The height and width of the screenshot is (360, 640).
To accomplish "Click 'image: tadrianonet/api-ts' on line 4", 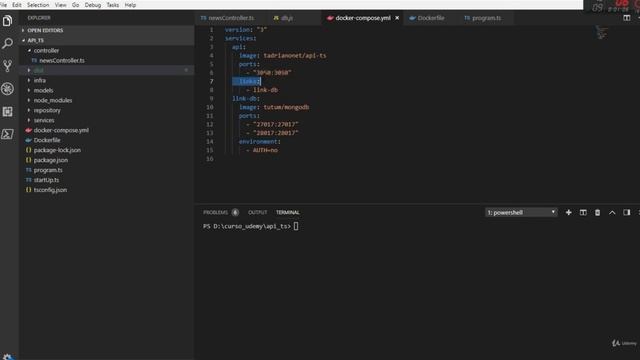I will click(282, 56).
